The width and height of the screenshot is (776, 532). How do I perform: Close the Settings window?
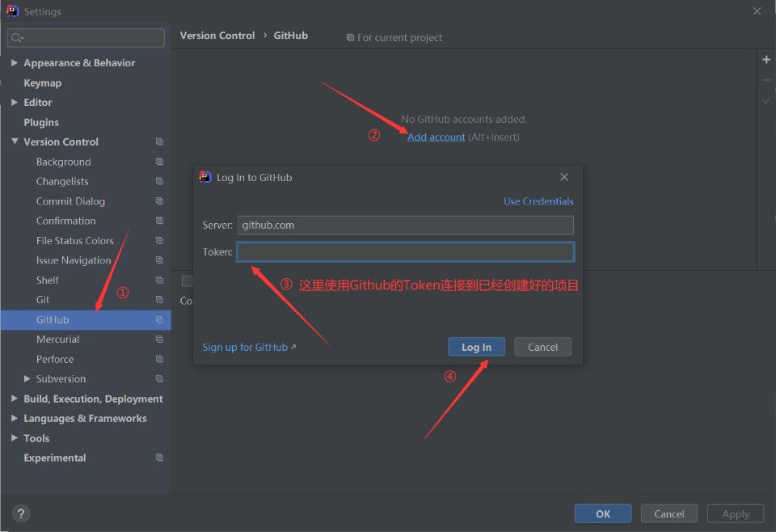click(x=757, y=11)
